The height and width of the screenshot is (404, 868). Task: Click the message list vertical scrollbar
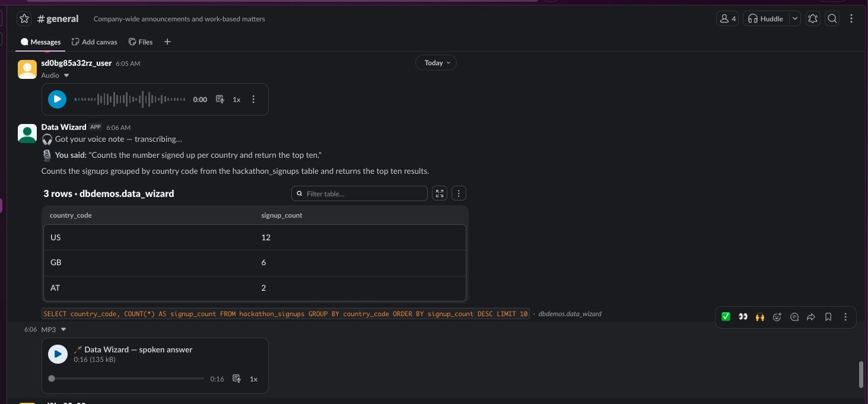(x=861, y=374)
